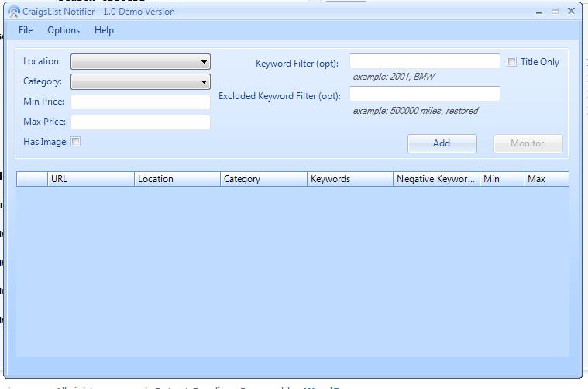Image resolution: width=588 pixels, height=389 pixels.
Task: Click the 'example: 500000 miles, restored' hint
Action: pos(415,111)
